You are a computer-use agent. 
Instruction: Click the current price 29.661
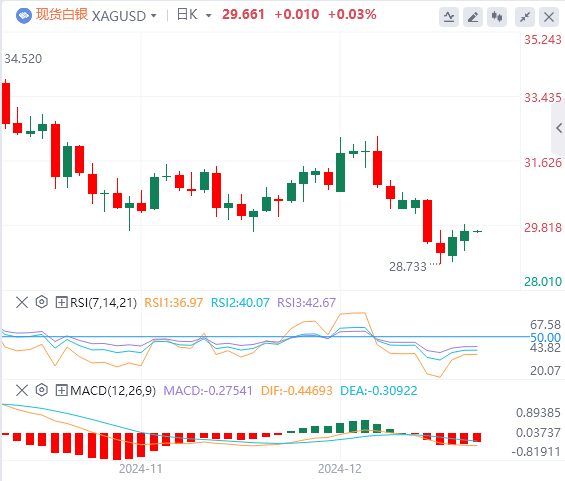(243, 15)
